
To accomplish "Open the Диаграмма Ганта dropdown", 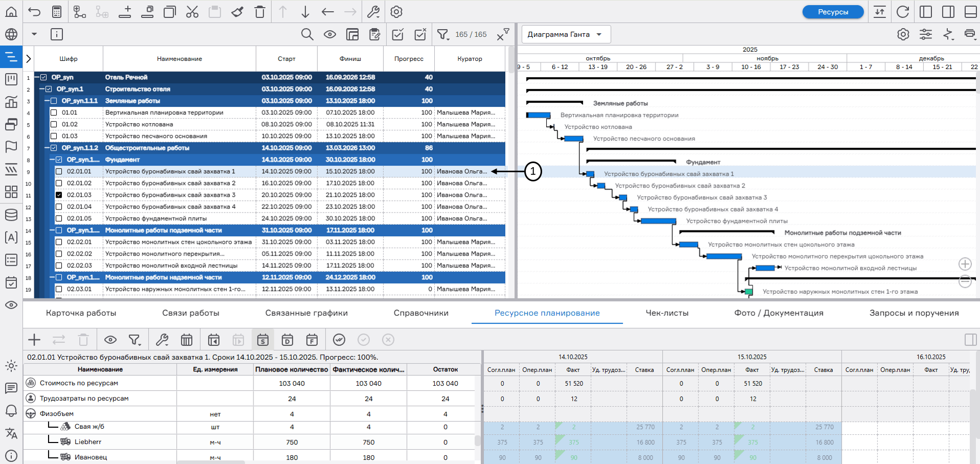I will pos(565,34).
